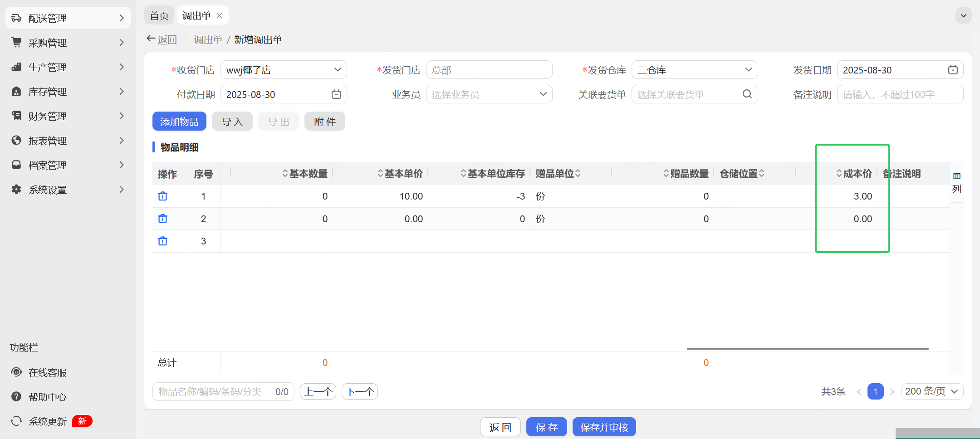
Task: Sort by 基本数量 column arrows
Action: (285, 173)
